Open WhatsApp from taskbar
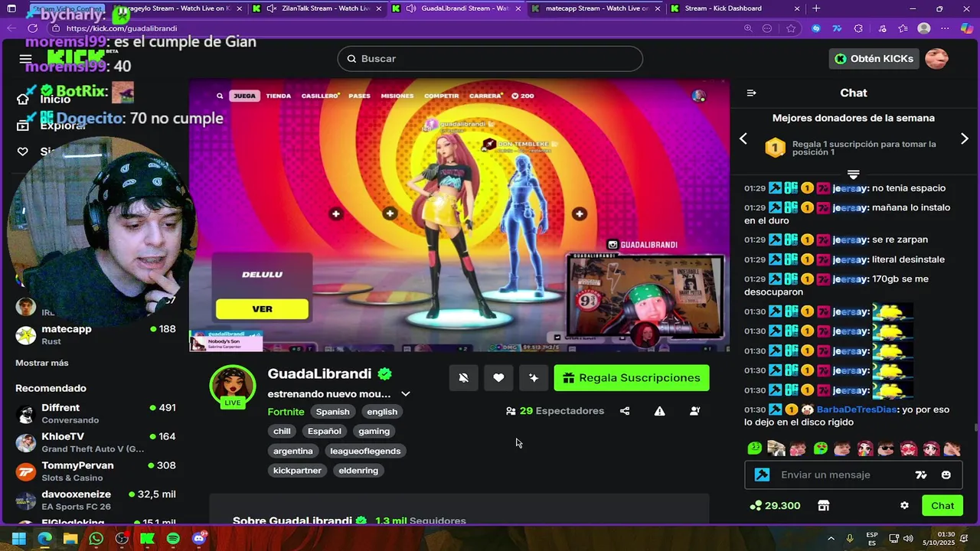 coord(96,539)
